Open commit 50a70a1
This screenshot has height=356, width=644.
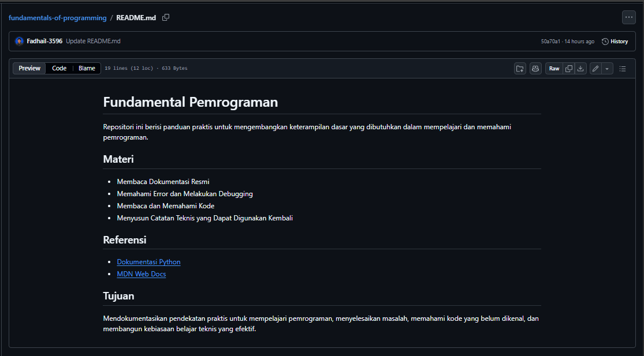click(550, 42)
